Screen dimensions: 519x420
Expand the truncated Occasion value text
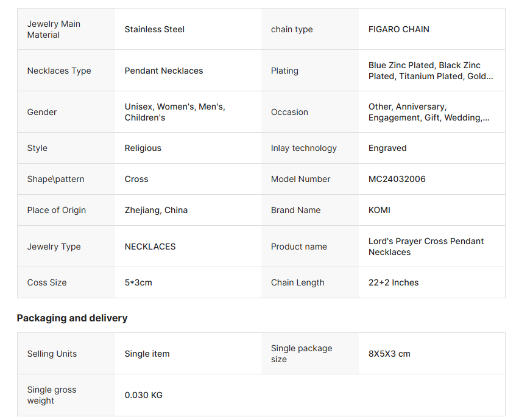point(428,112)
